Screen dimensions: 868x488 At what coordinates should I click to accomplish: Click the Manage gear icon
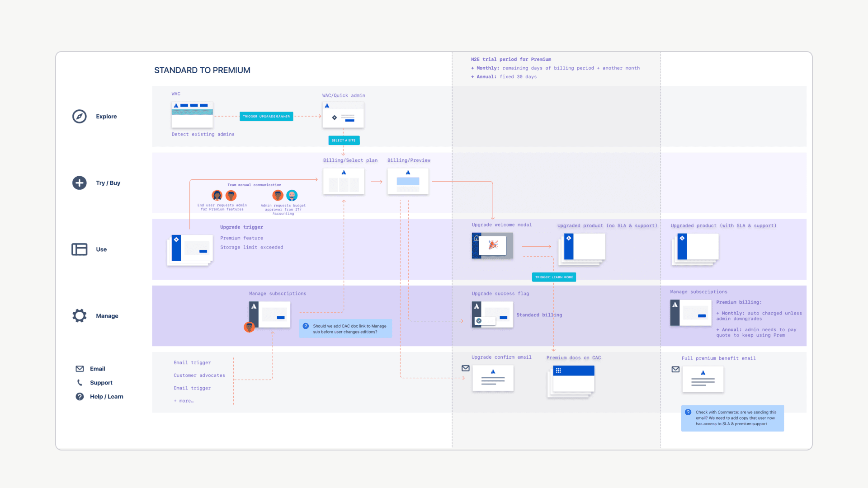tap(80, 316)
